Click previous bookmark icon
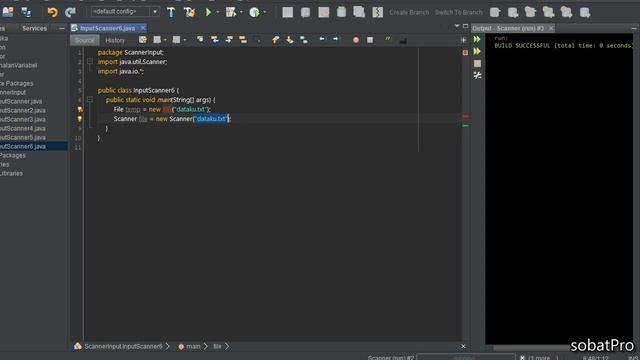The image size is (640, 360). (x=276, y=40)
